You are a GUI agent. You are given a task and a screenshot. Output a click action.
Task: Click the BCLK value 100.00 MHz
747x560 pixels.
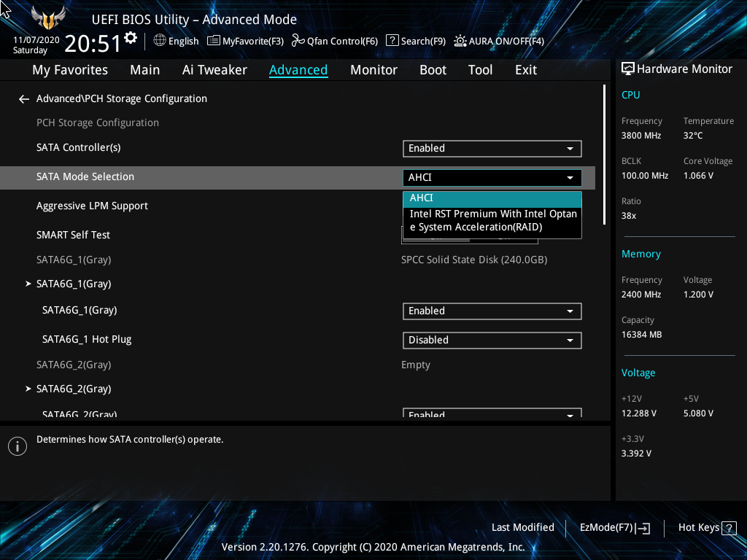(x=645, y=176)
